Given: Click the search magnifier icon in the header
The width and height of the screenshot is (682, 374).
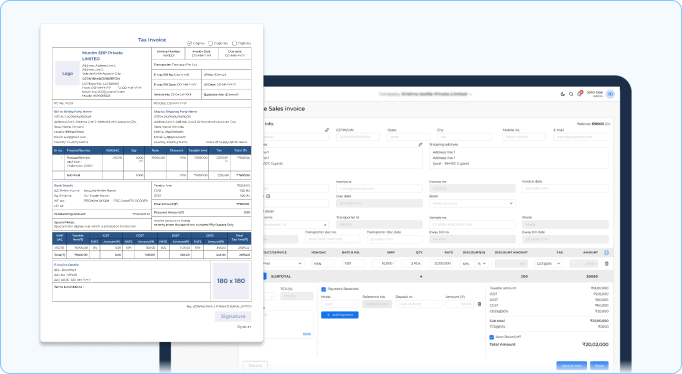Looking at the screenshot, I should 571,94.
